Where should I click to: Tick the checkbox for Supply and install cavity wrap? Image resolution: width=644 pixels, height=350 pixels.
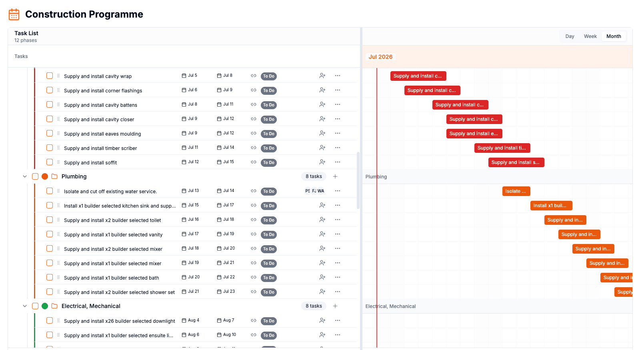[x=50, y=76]
